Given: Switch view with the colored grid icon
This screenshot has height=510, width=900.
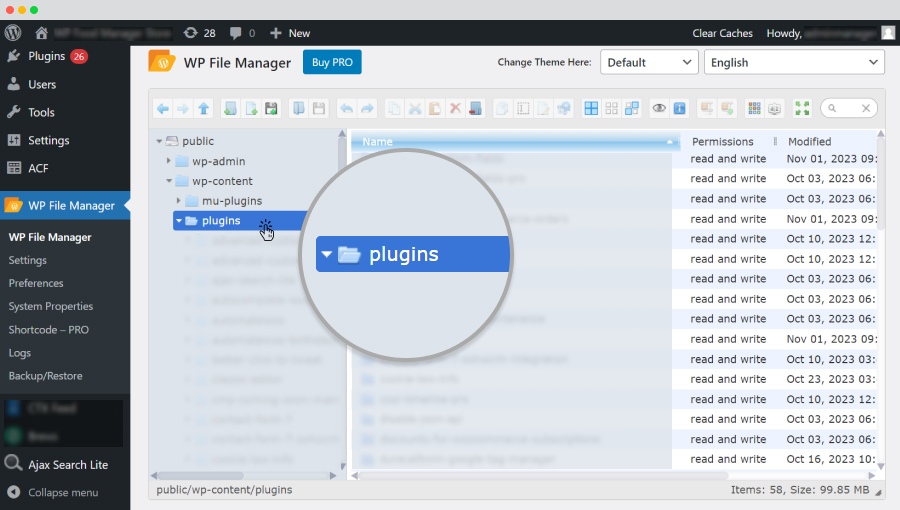Looking at the screenshot, I should click(754, 108).
